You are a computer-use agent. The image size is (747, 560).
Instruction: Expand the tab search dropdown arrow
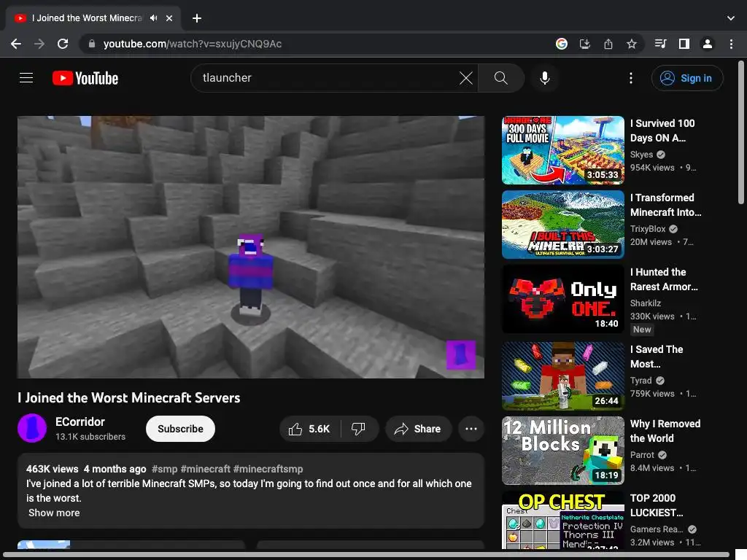click(x=731, y=18)
